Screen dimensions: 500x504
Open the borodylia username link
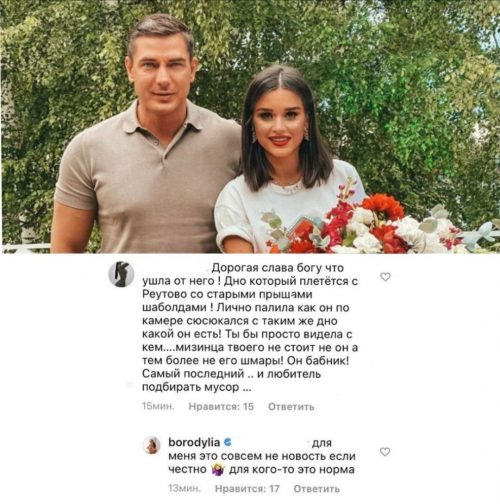(x=194, y=443)
